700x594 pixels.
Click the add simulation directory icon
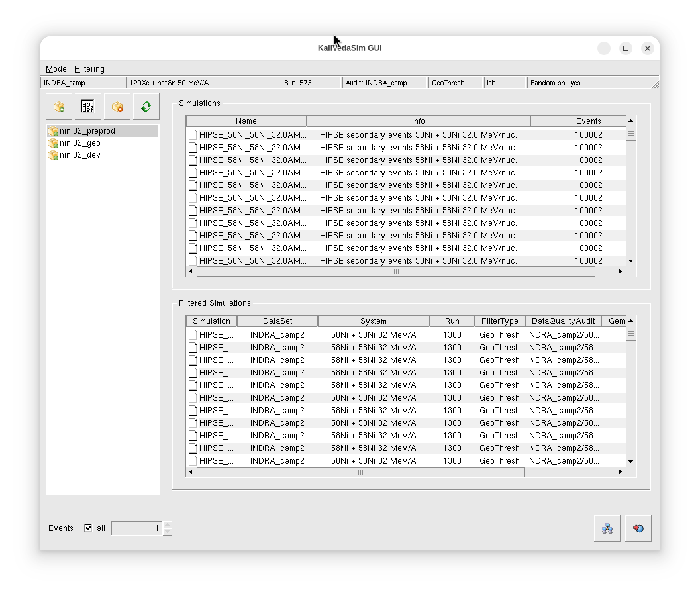tap(59, 107)
